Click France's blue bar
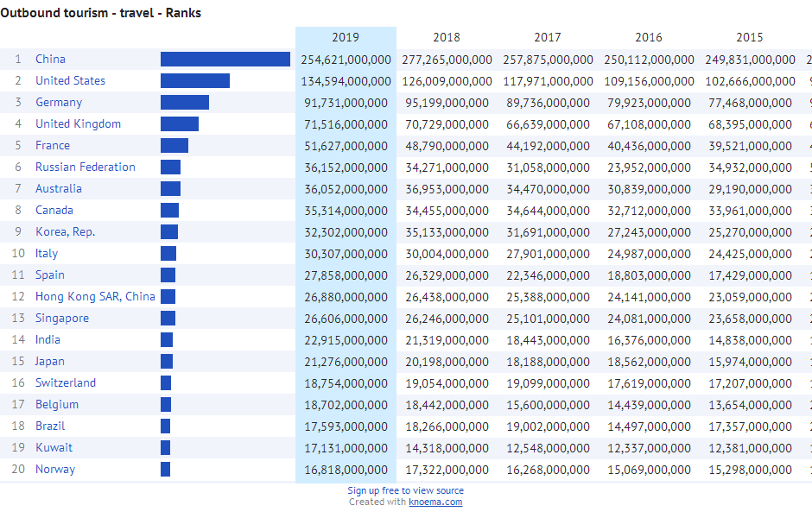The image size is (812, 518). coord(174,145)
